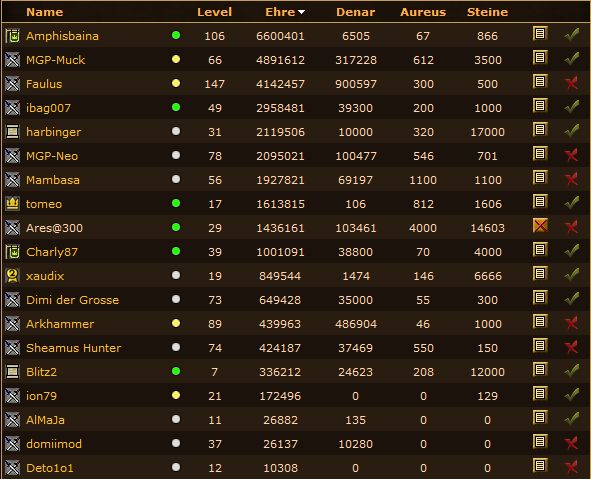
Task: Toggle the green checkmark for ibag007
Action: pos(571,107)
